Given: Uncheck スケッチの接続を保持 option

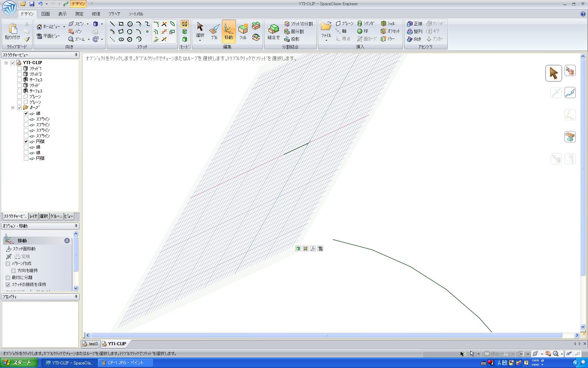Looking at the screenshot, I should [x=8, y=285].
